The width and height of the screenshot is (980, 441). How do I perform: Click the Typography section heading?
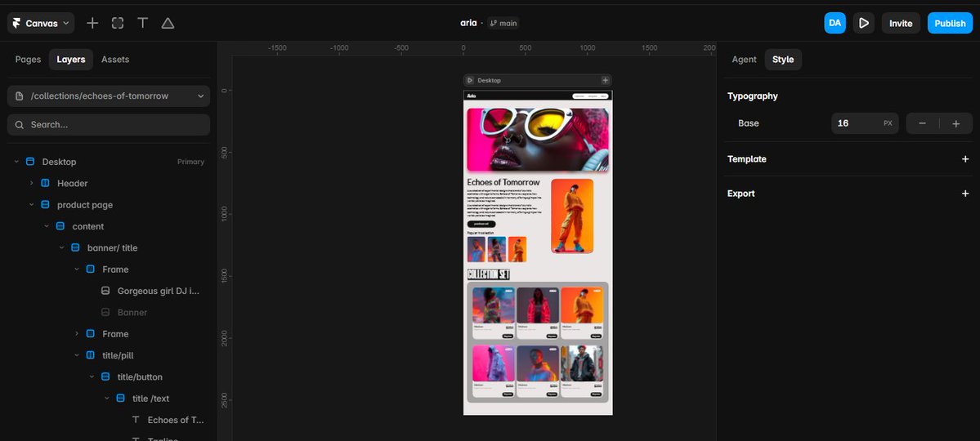click(x=753, y=96)
